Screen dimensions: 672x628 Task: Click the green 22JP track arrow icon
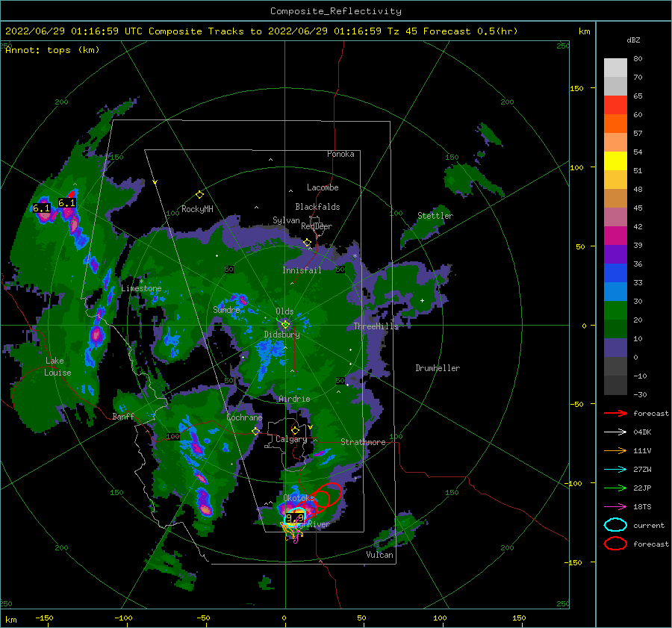point(615,488)
